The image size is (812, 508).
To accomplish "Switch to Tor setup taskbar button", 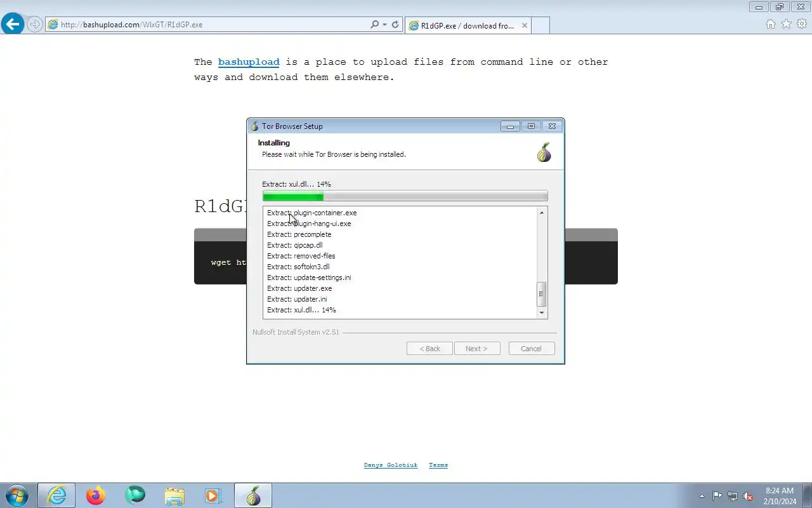I will coord(253,495).
